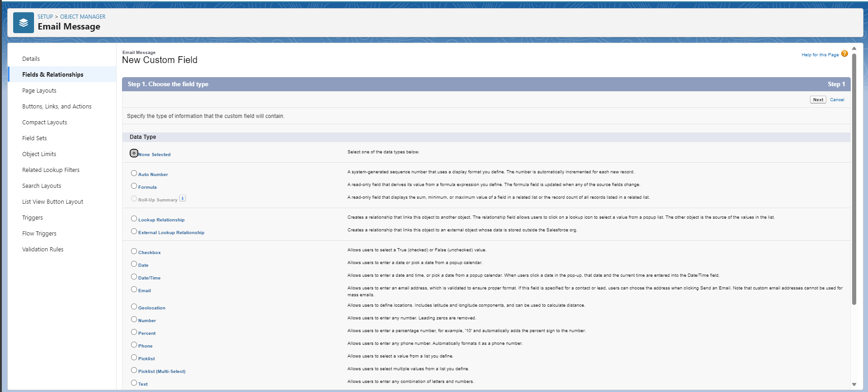Open Help for this Page link
868x392 pixels.
pos(820,54)
